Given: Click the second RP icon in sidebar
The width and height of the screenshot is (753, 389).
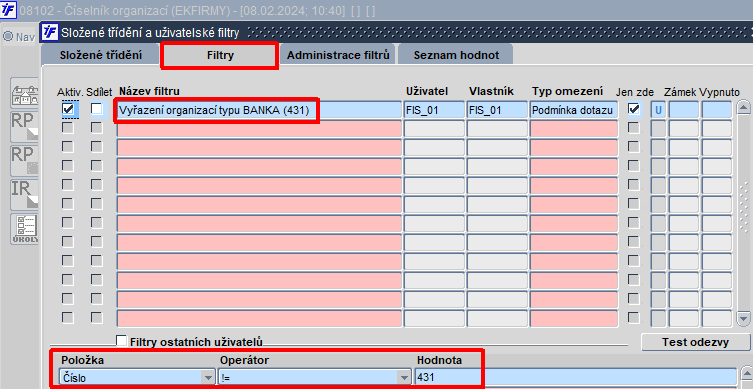Looking at the screenshot, I should 25,160.
